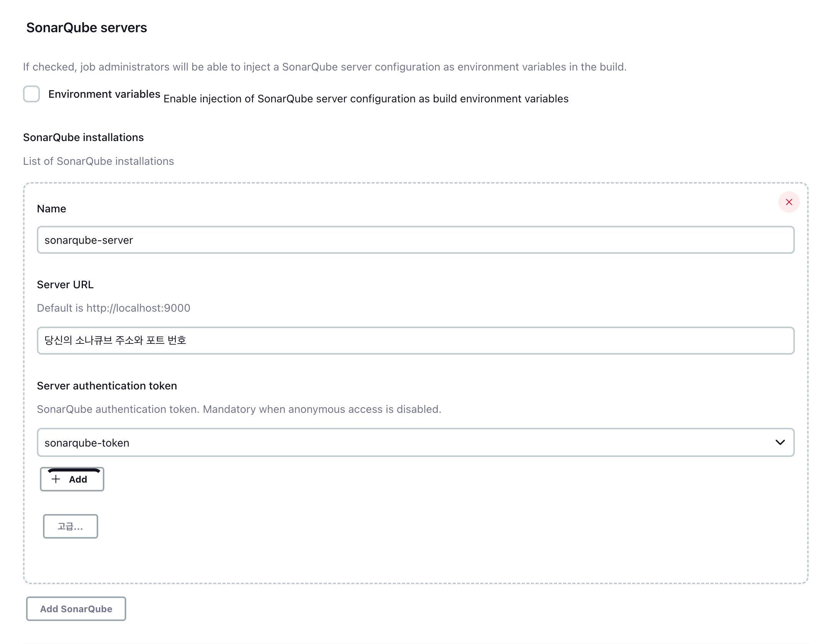
Task: Click the 'Name' field label
Action: point(51,209)
